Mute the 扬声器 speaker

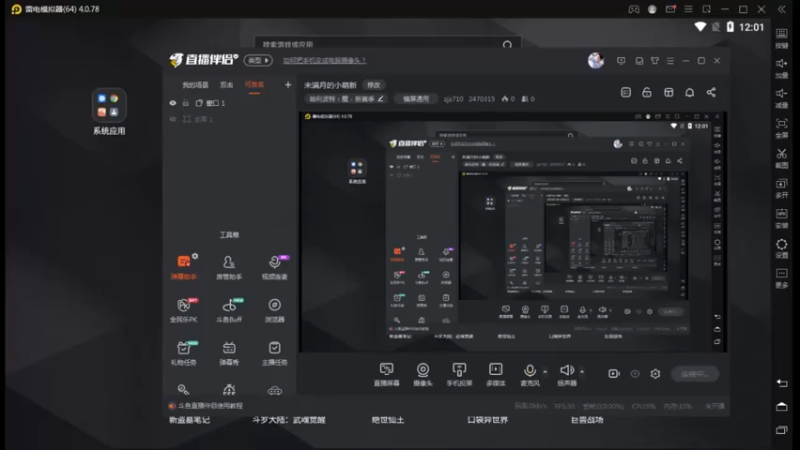coord(566,374)
